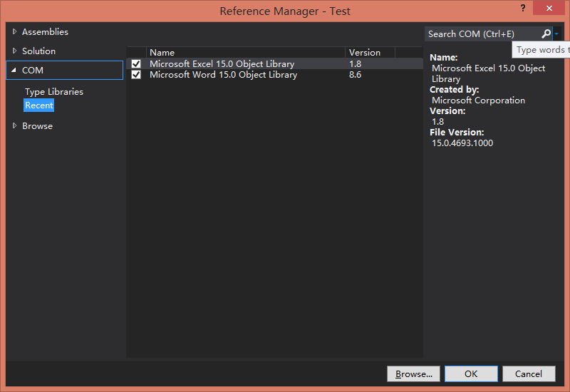Open the search options dropdown arrow
The width and height of the screenshot is (570, 392).
556,33
